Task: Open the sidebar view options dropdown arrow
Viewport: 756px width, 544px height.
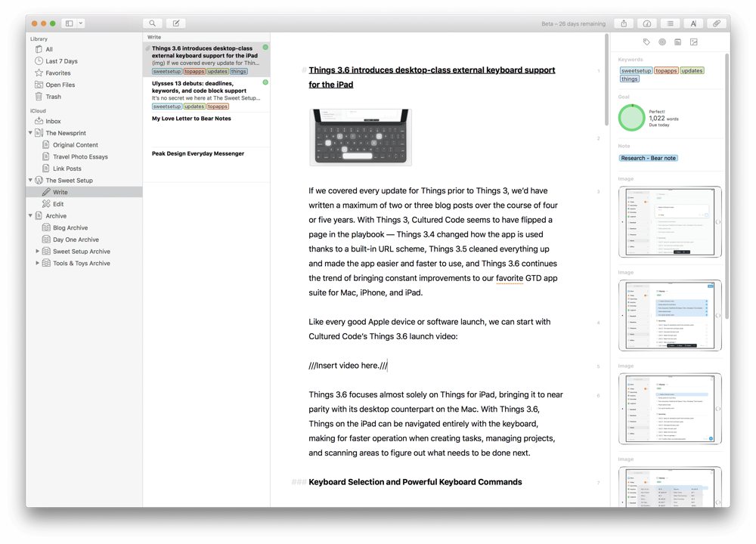Action: 81,23
